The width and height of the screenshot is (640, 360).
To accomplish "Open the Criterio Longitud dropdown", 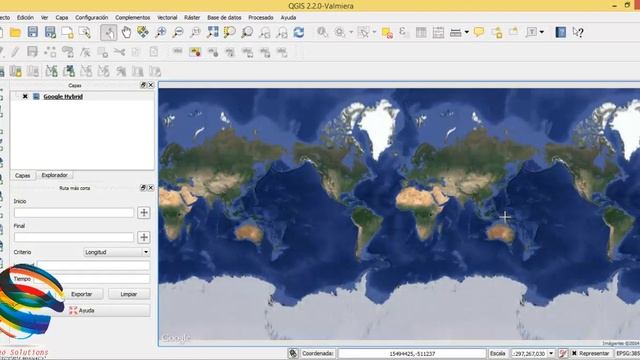I will click(117, 252).
